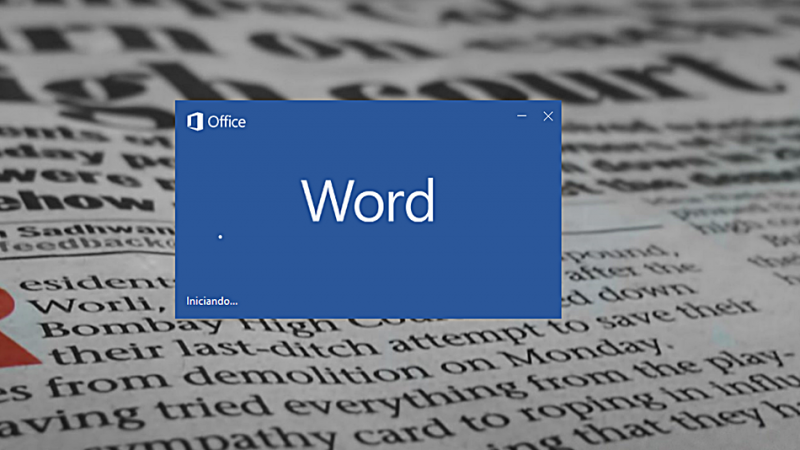Image resolution: width=800 pixels, height=450 pixels.
Task: Click the 'Iniciando...' status text
Action: pos(212,301)
